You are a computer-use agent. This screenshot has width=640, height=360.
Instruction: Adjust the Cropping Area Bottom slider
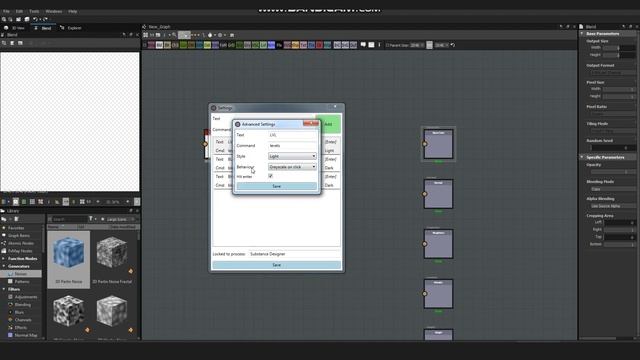619,244
